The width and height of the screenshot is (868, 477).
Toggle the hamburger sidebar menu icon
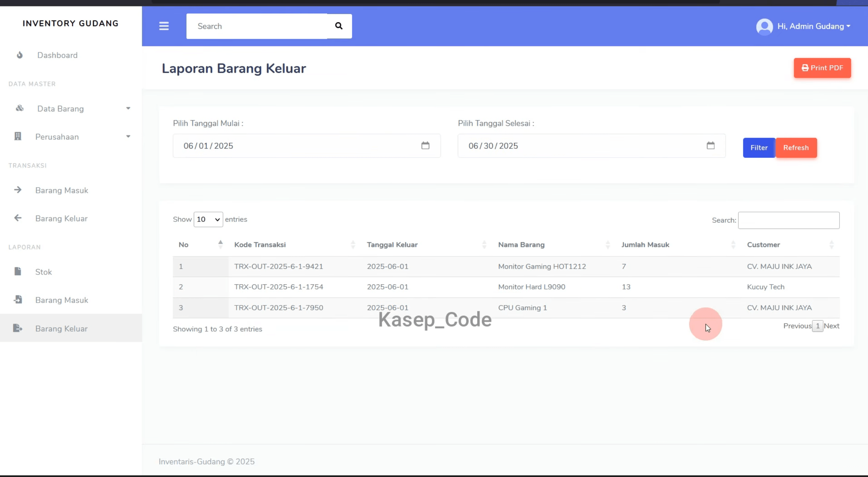[164, 26]
